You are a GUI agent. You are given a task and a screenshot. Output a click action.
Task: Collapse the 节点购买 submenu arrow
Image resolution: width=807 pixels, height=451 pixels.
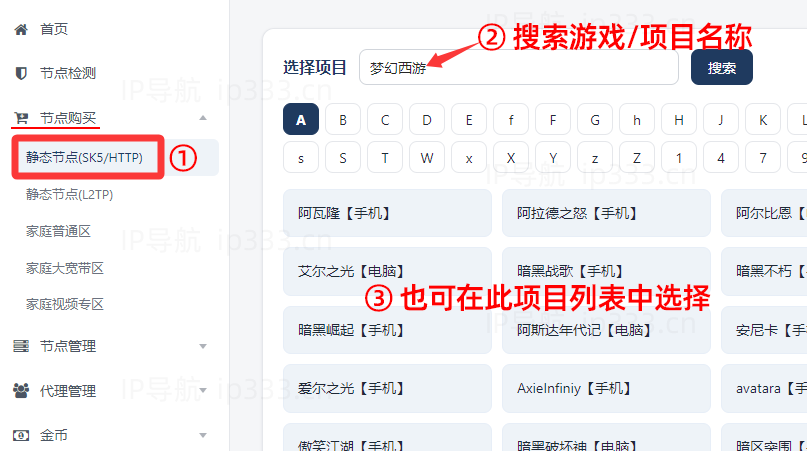coord(203,118)
